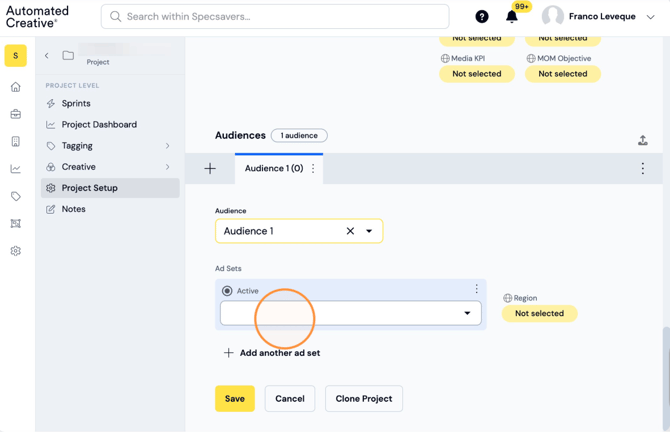
Task: Click Region Not selected pill
Action: (539, 313)
